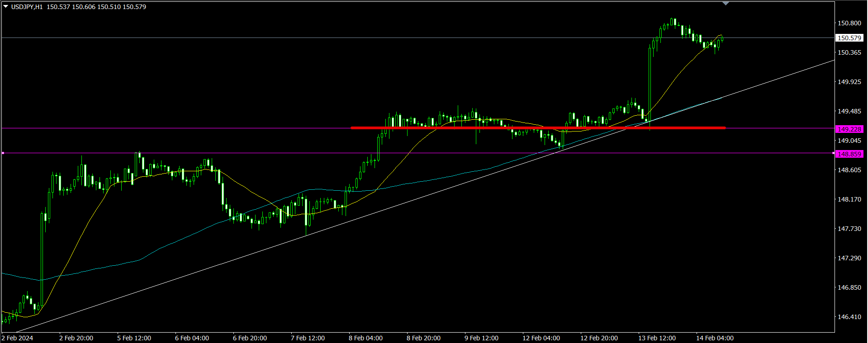Click the right anchor point of magenta line
The image size is (868, 343).
(833, 153)
